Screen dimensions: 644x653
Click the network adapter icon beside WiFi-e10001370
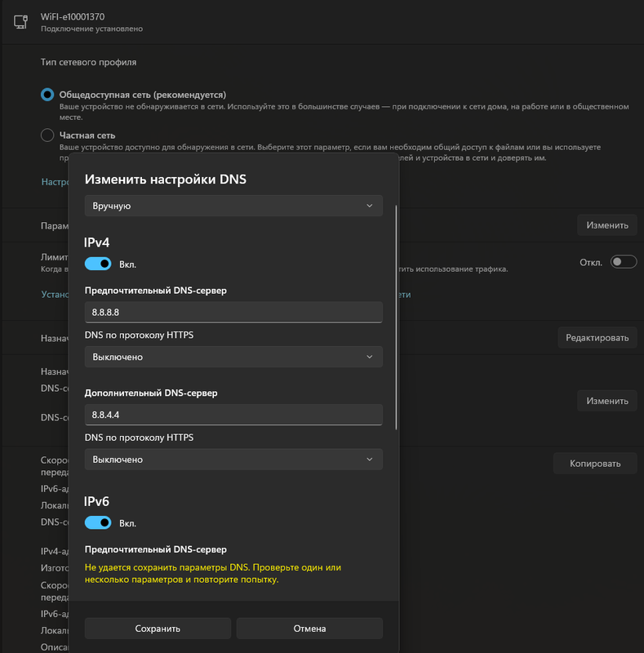[21, 22]
